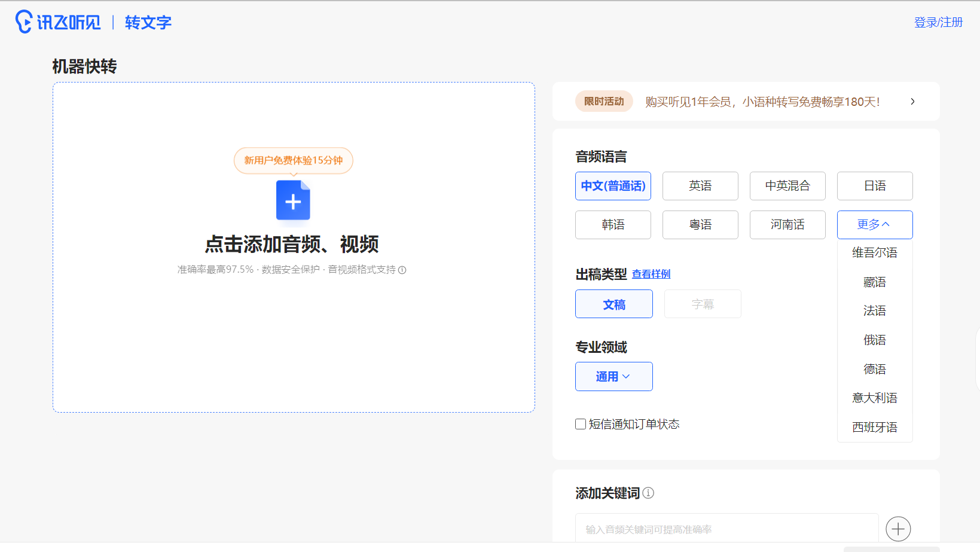Image resolution: width=980 pixels, height=552 pixels.
Task: Click the 讯飞听见 logo icon
Action: 58,22
